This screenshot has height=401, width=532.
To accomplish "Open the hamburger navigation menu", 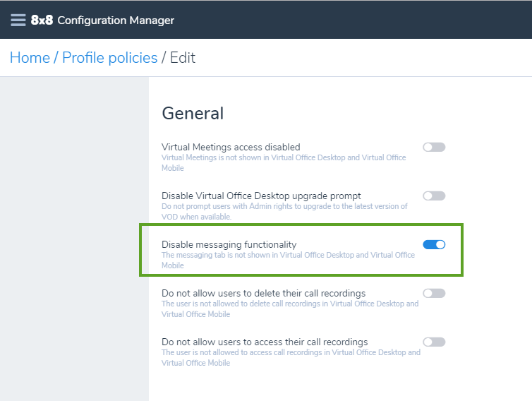I will [18, 20].
